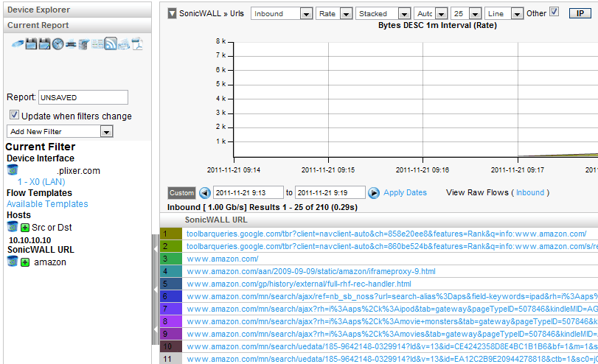Click the database export icon

[84, 44]
